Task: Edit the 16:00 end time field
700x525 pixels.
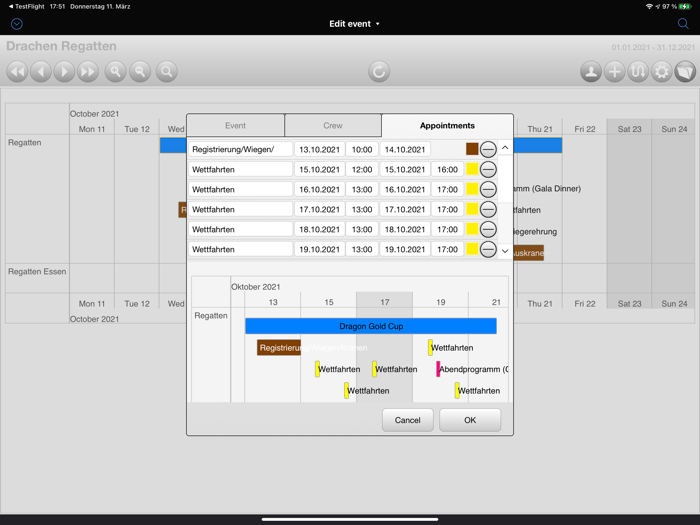Action: 447,169
